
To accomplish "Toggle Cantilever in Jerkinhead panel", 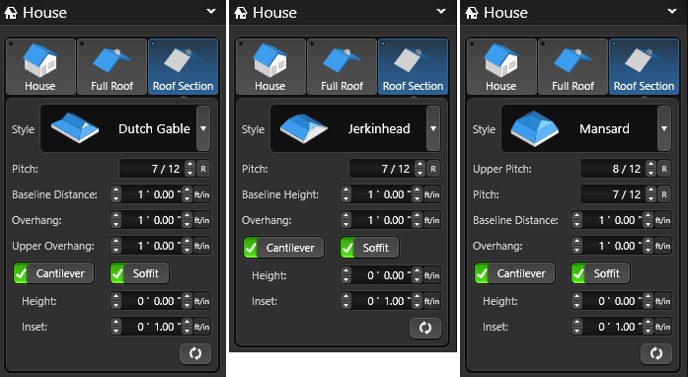I will [x=284, y=248].
